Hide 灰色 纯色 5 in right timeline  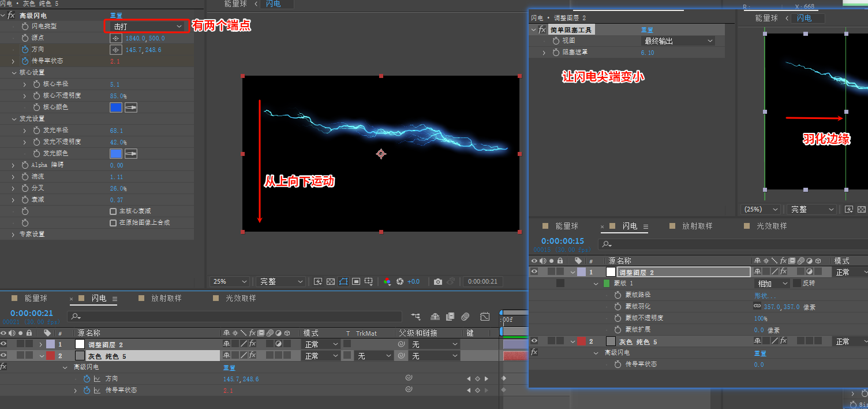pos(534,341)
